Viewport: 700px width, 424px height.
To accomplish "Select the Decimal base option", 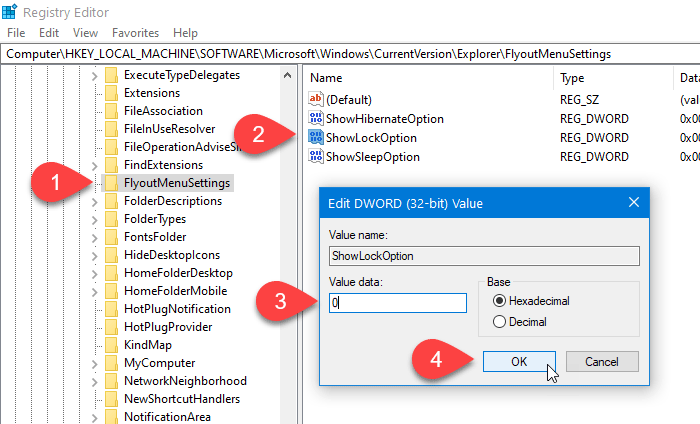I will point(500,322).
